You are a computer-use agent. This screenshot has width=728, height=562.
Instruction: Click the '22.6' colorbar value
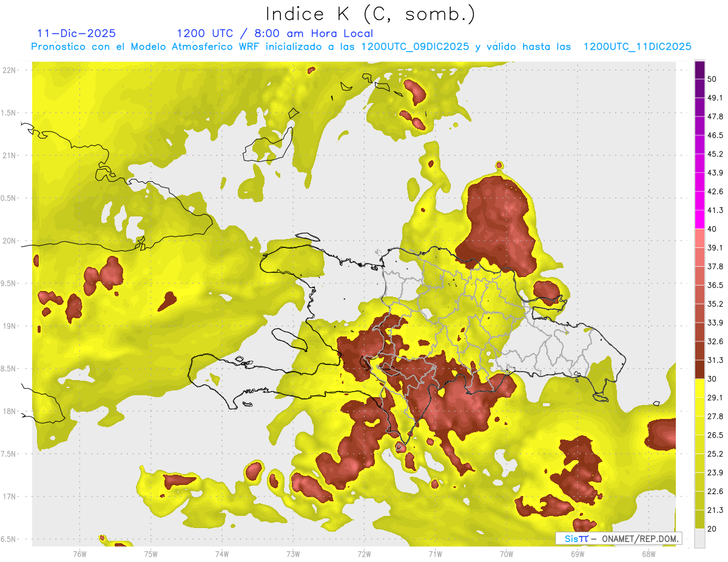tap(715, 492)
